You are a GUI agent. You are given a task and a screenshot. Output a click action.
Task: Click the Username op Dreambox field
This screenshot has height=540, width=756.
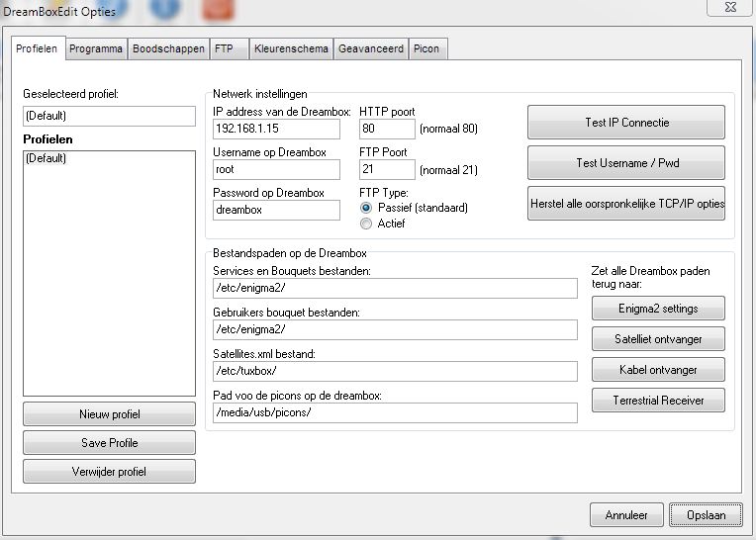[276, 169]
